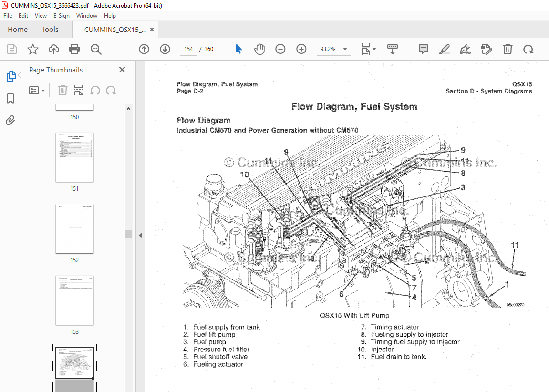This screenshot has width=549, height=392.
Task: Open the Find text search tool
Action: coord(95,49)
